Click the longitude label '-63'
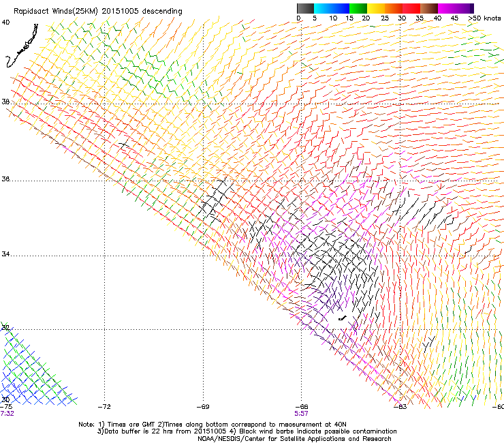 pyautogui.click(x=400, y=407)
